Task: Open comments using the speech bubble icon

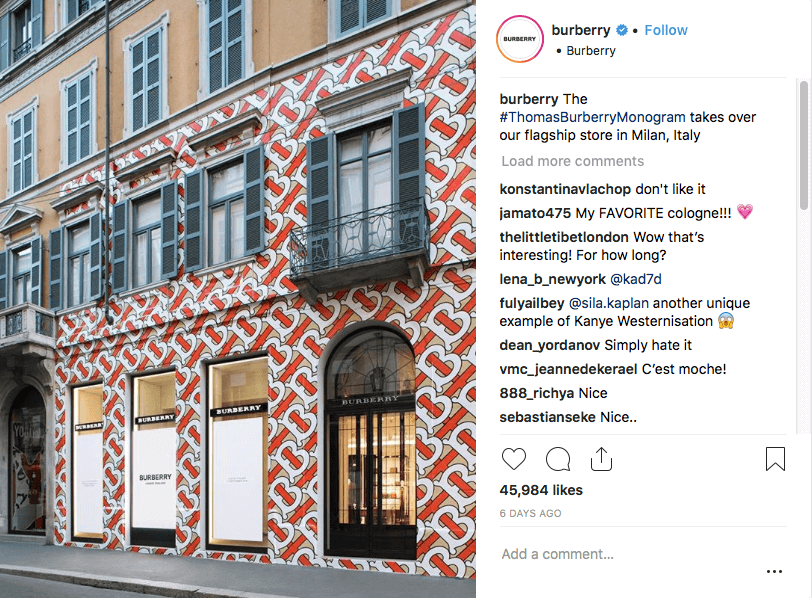Action: [x=558, y=459]
